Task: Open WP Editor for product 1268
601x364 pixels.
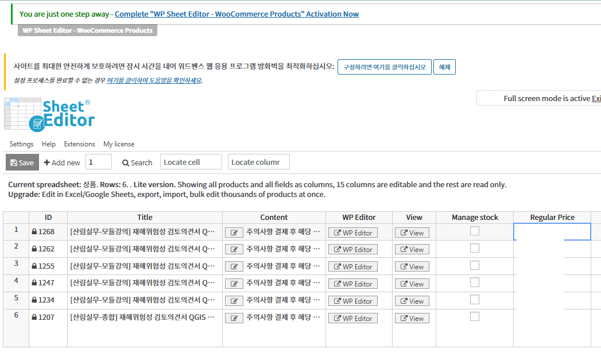Action: pyautogui.click(x=352, y=232)
